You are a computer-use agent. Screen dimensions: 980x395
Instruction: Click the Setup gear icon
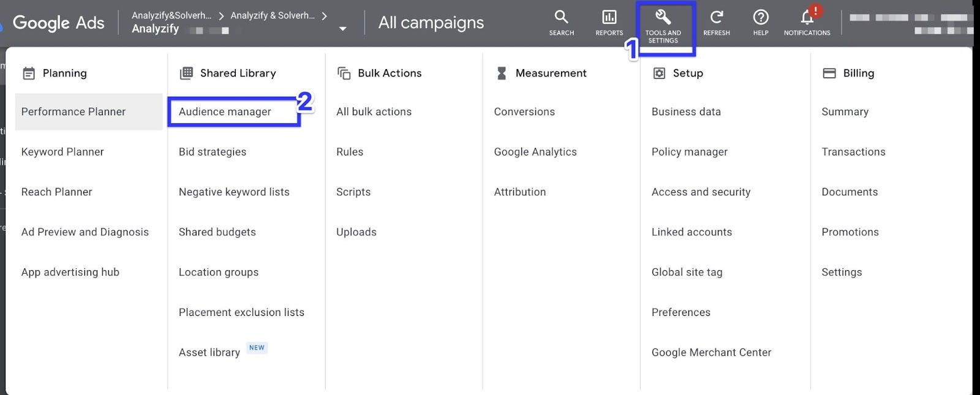[x=659, y=73]
